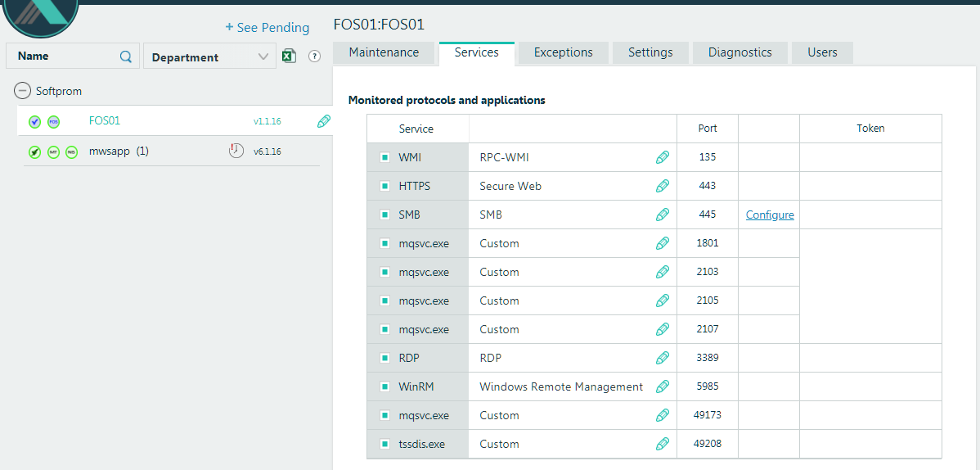Image resolution: width=980 pixels, height=470 pixels.
Task: Disable the WinRM service checkbox
Action: pos(384,386)
